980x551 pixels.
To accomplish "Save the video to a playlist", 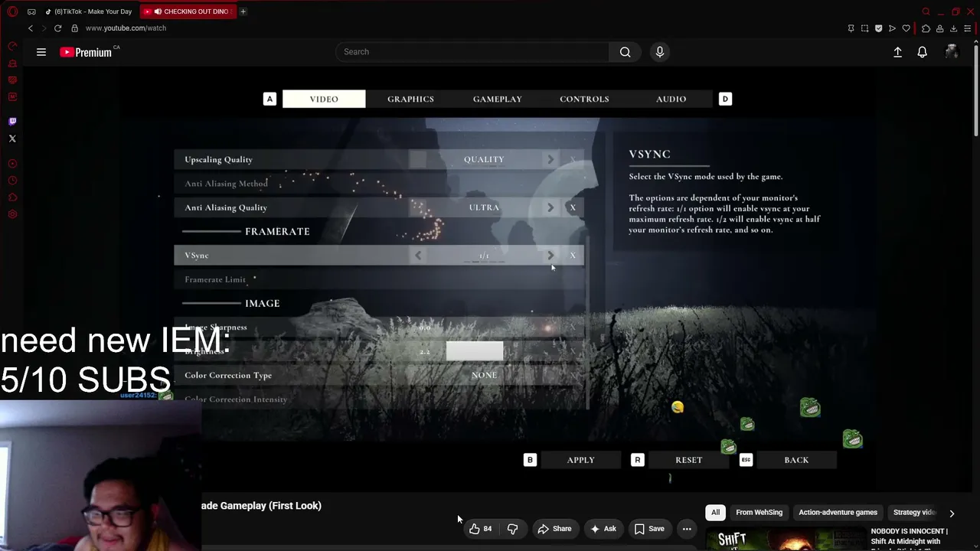I will pyautogui.click(x=649, y=529).
